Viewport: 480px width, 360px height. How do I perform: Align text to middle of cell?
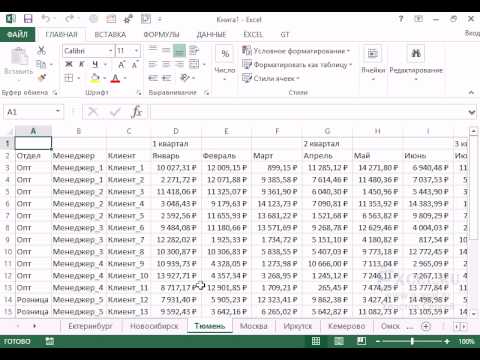click(166, 50)
